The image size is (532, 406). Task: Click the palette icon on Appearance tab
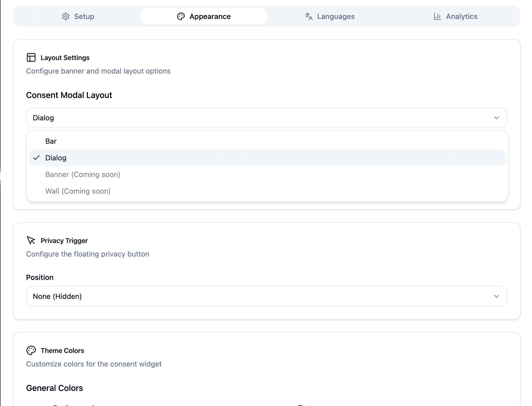(x=181, y=16)
